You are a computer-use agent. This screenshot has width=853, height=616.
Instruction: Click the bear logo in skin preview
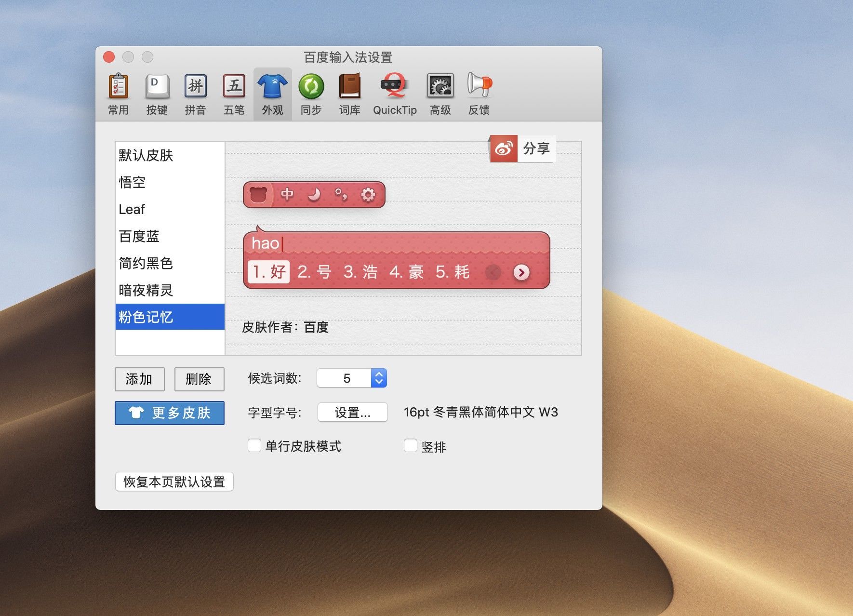point(258,195)
